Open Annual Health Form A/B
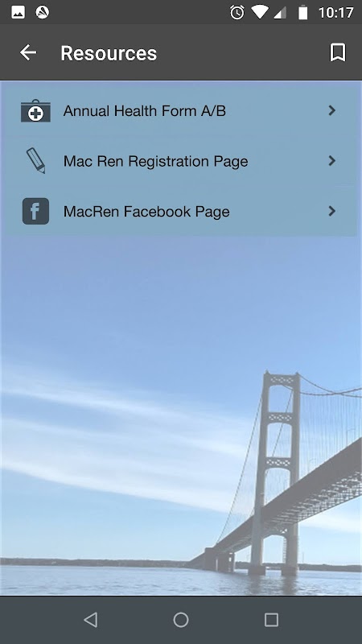 point(181,111)
